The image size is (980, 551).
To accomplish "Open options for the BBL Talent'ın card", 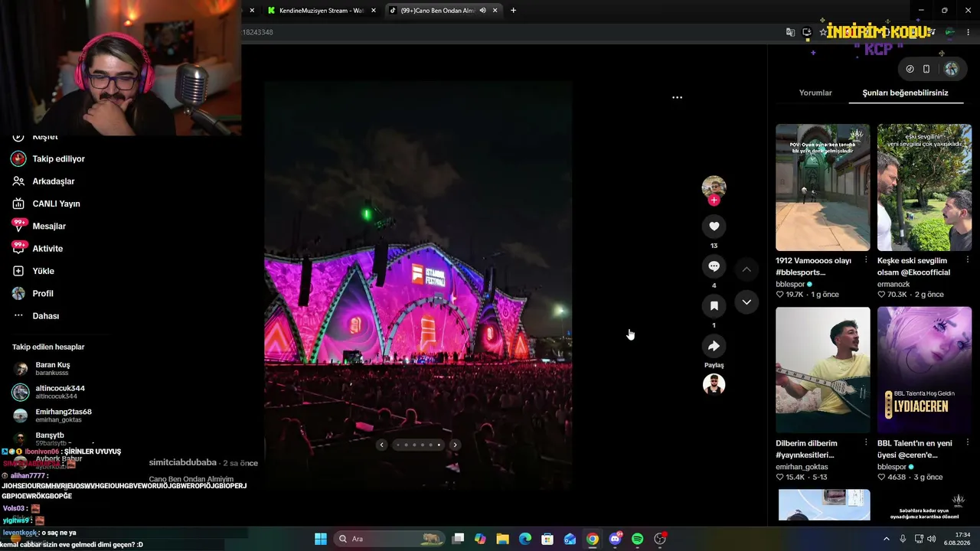I will coord(968,443).
